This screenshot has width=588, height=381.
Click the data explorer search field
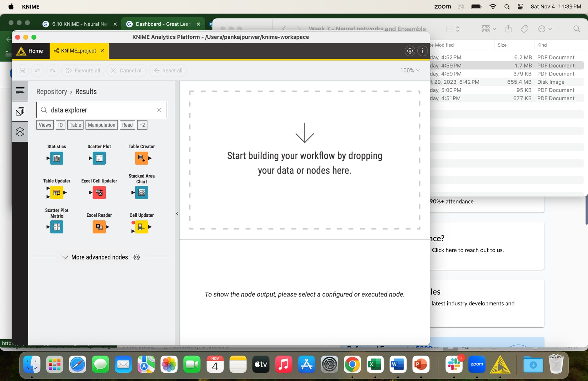click(x=102, y=110)
